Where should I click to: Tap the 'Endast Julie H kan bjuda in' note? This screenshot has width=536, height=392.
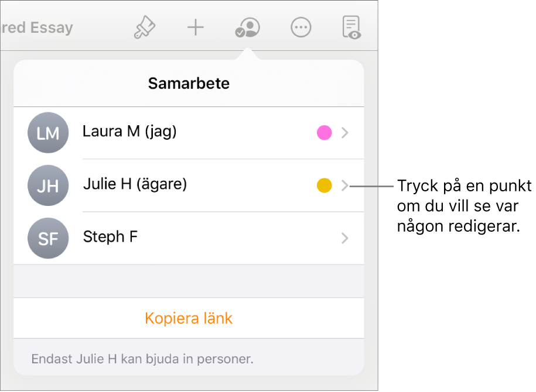click(x=142, y=358)
